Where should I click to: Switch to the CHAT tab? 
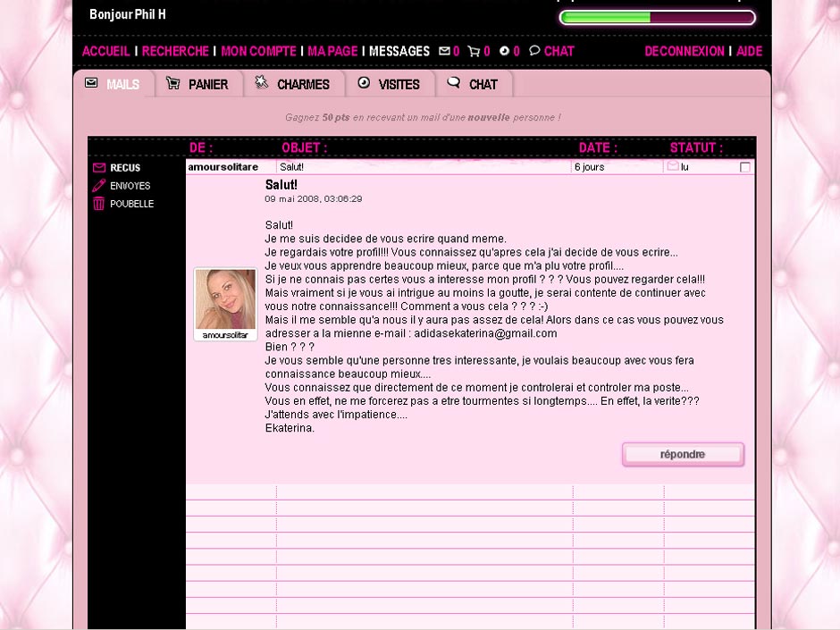coord(475,84)
